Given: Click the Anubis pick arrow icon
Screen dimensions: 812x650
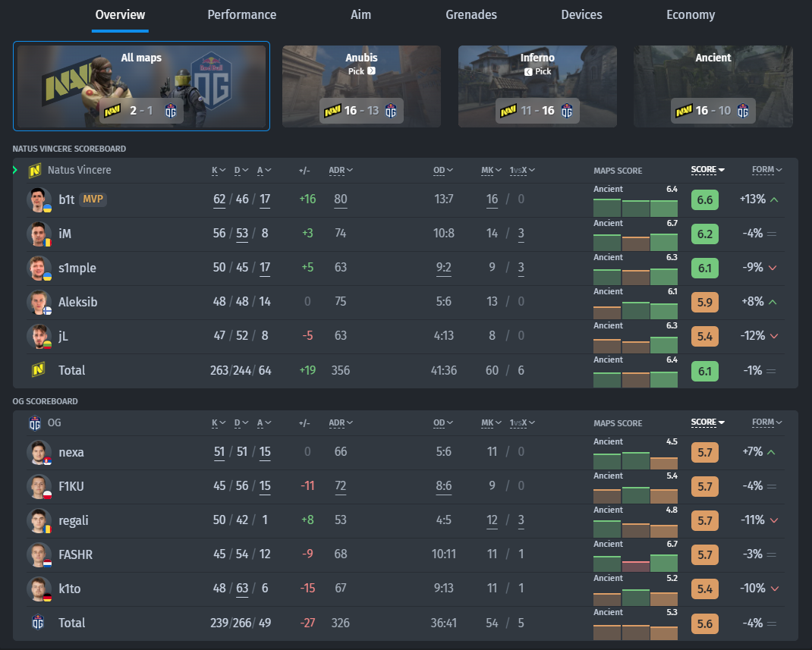Looking at the screenshot, I should (x=371, y=71).
